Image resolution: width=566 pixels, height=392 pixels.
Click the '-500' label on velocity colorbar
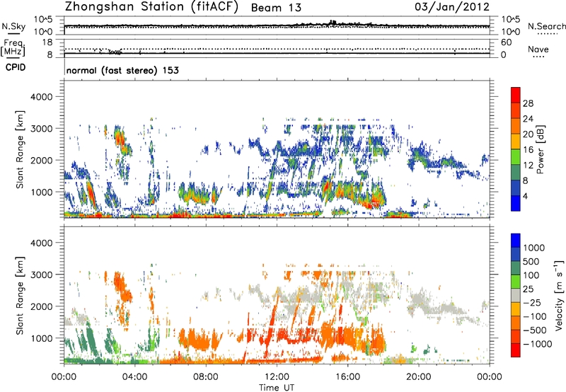coord(535,330)
